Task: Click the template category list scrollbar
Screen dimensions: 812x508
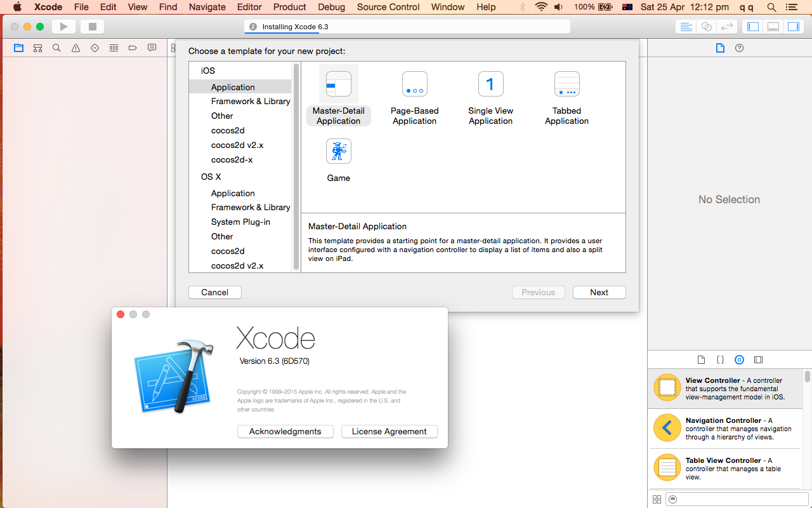Action: click(x=296, y=166)
